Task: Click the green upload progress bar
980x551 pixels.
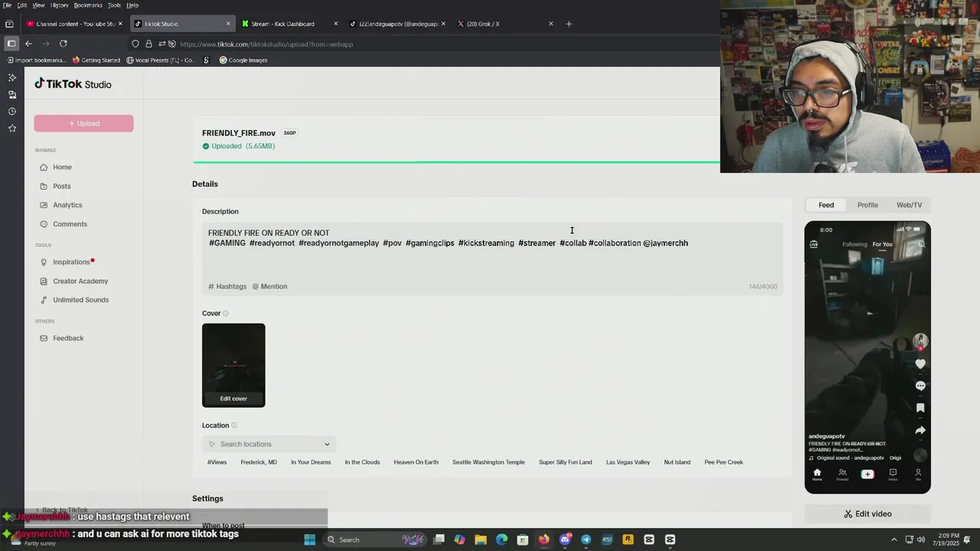Action: [456, 162]
